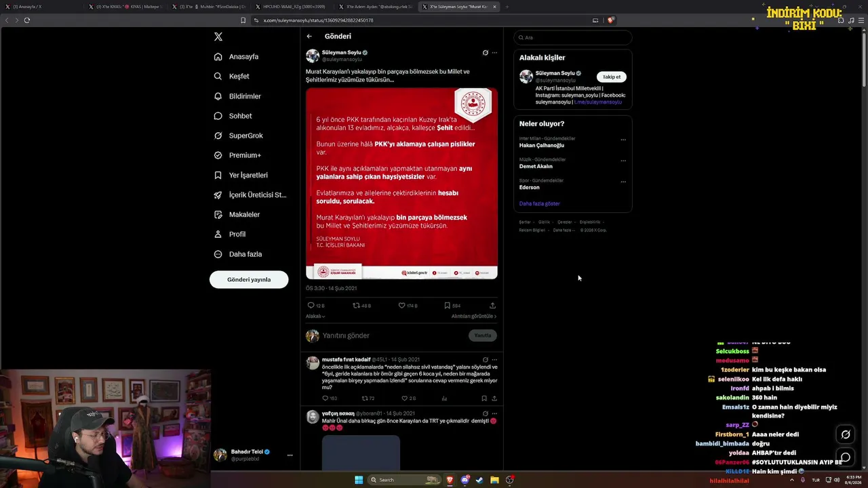Reload the page with the refresh button
This screenshot has height=488, width=868.
point(27,20)
